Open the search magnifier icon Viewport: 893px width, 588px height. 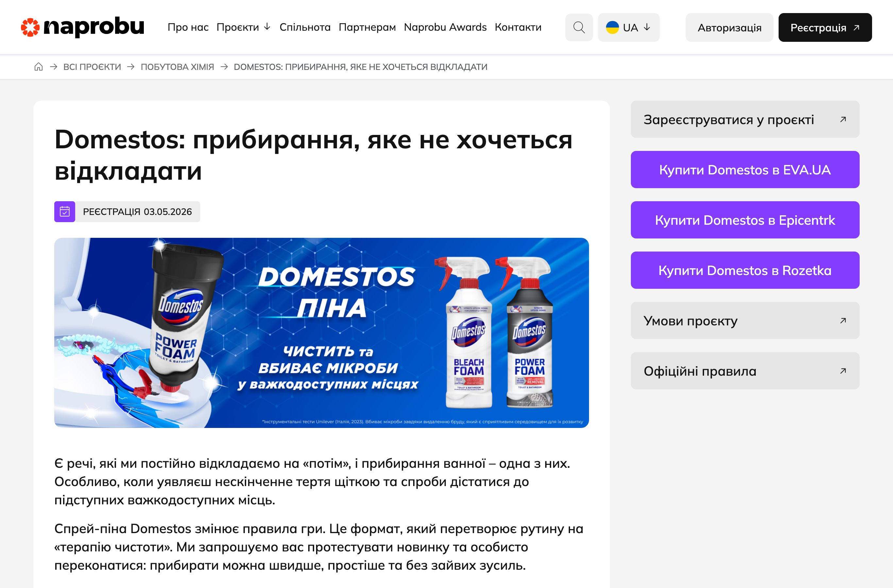[x=579, y=27]
